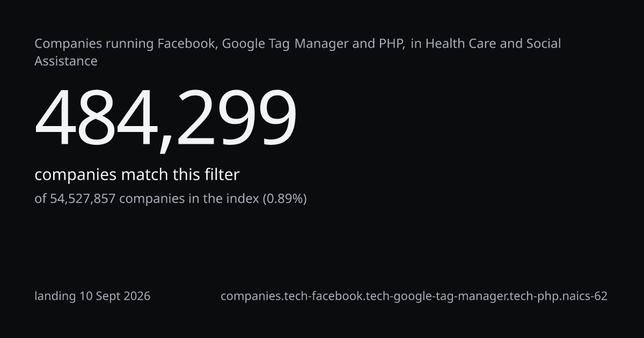Image resolution: width=644 pixels, height=338 pixels.
Task: Select the word Facebook in the heading
Action: (x=187, y=43)
